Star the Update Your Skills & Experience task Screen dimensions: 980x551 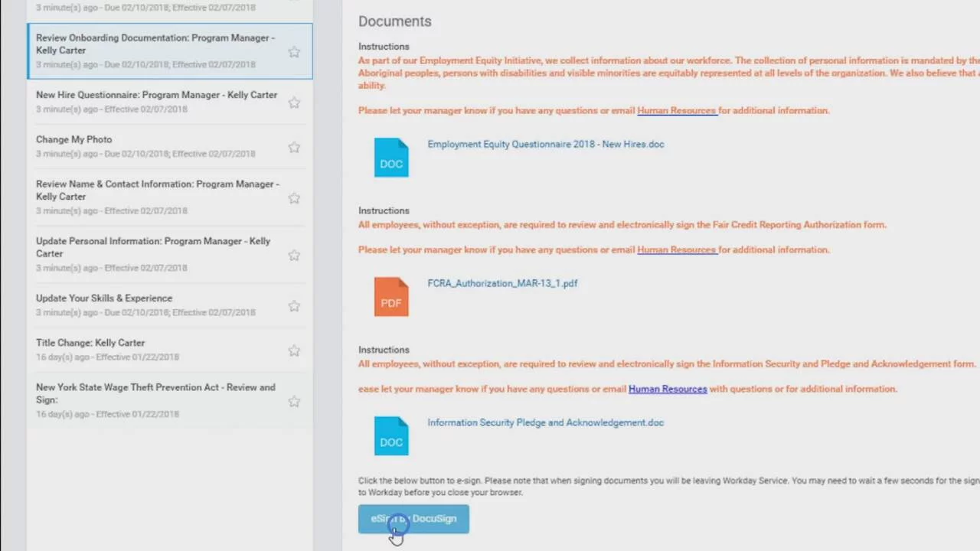(x=294, y=305)
